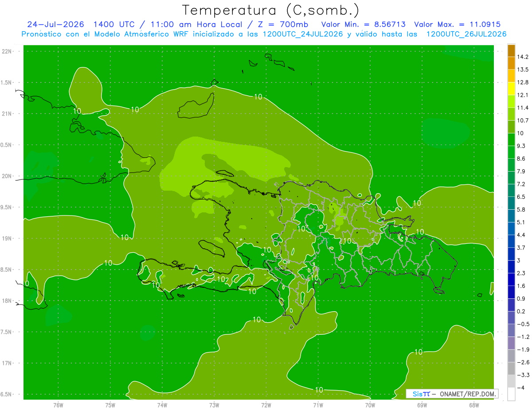
Task: Click the '10.7' colorbar label
Action: click(523, 121)
